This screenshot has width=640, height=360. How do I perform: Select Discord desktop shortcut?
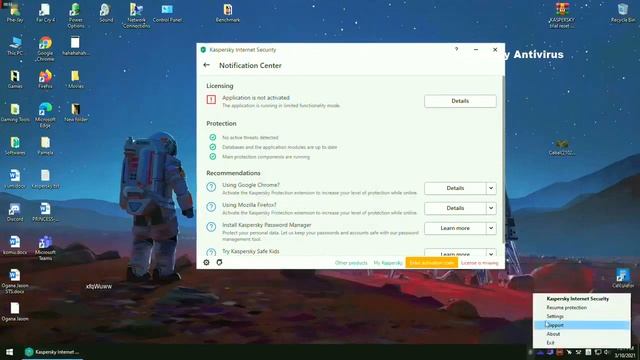(15, 212)
